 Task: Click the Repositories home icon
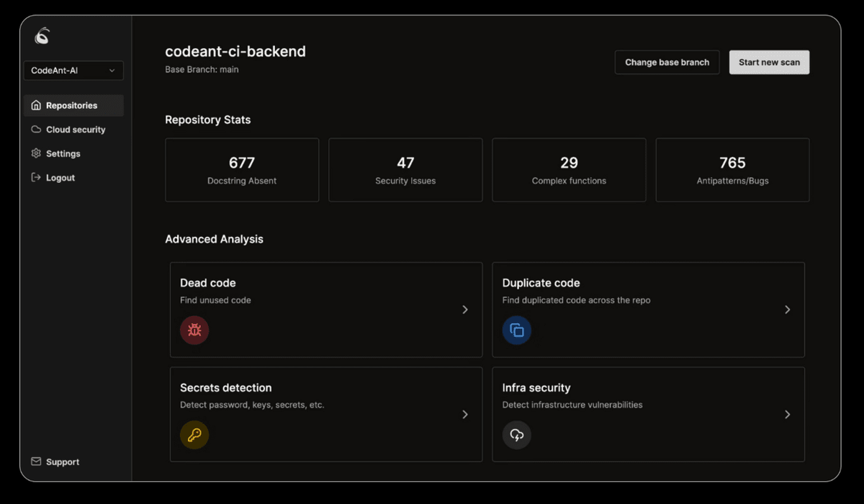click(x=36, y=105)
